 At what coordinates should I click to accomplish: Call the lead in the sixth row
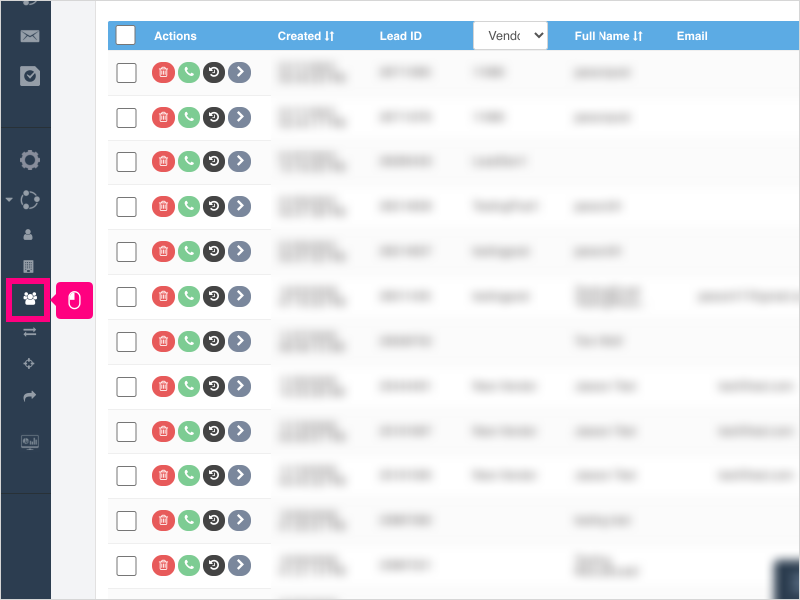(x=189, y=296)
